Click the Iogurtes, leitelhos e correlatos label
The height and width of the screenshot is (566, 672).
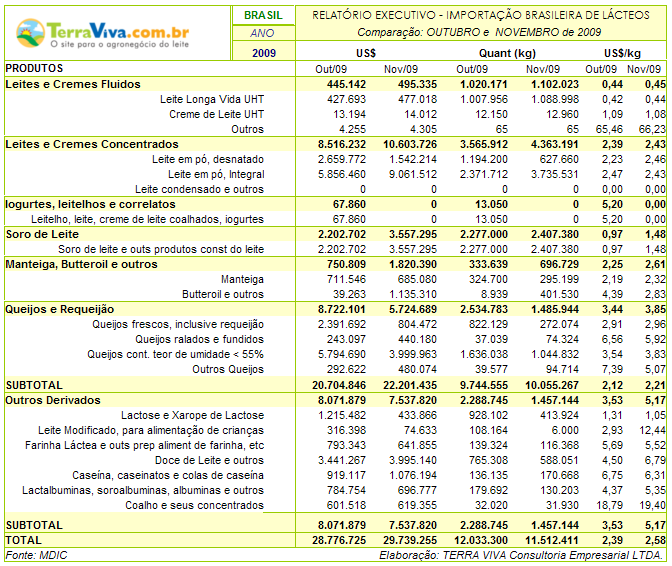pyautogui.click(x=90, y=204)
